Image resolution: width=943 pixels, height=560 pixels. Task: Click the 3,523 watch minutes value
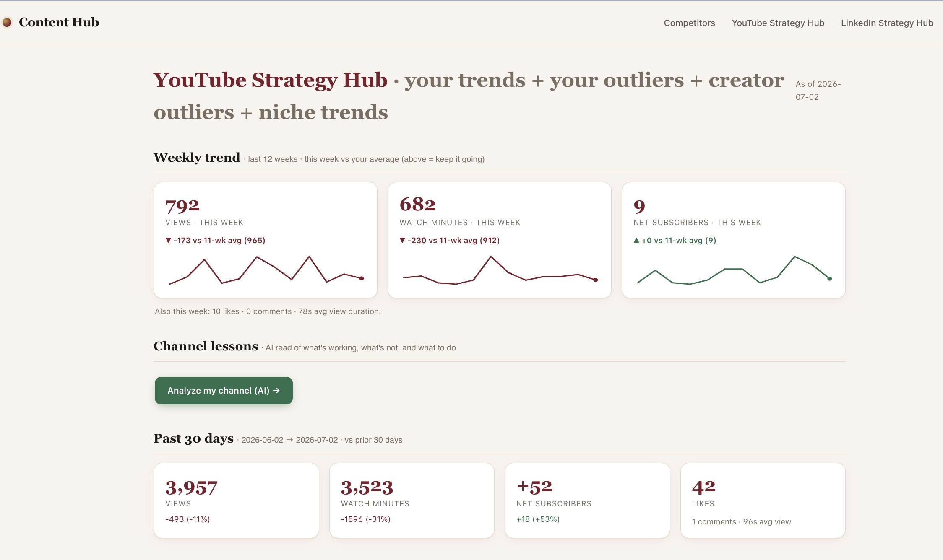(x=367, y=488)
